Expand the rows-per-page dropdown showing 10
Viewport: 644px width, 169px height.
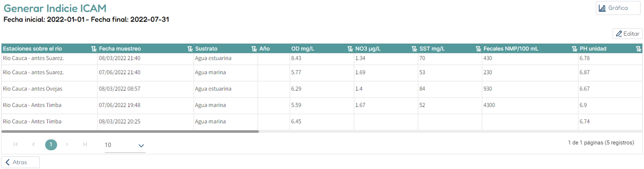(x=125, y=146)
